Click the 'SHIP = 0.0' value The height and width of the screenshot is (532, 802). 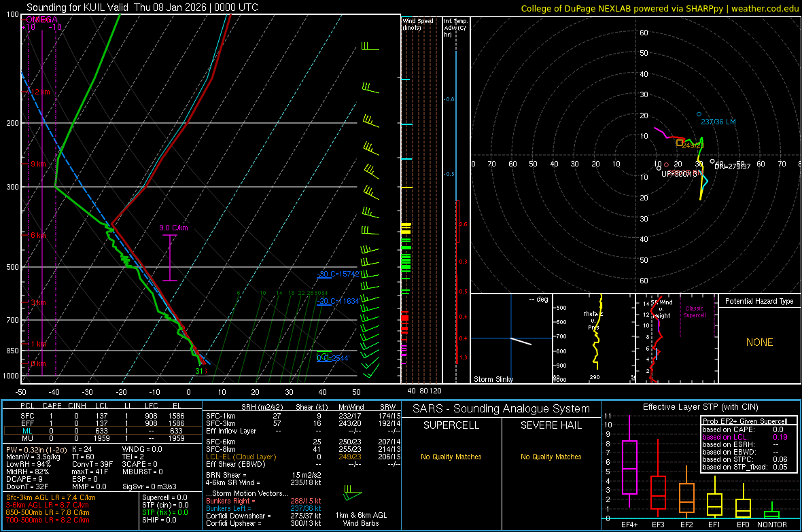click(159, 520)
